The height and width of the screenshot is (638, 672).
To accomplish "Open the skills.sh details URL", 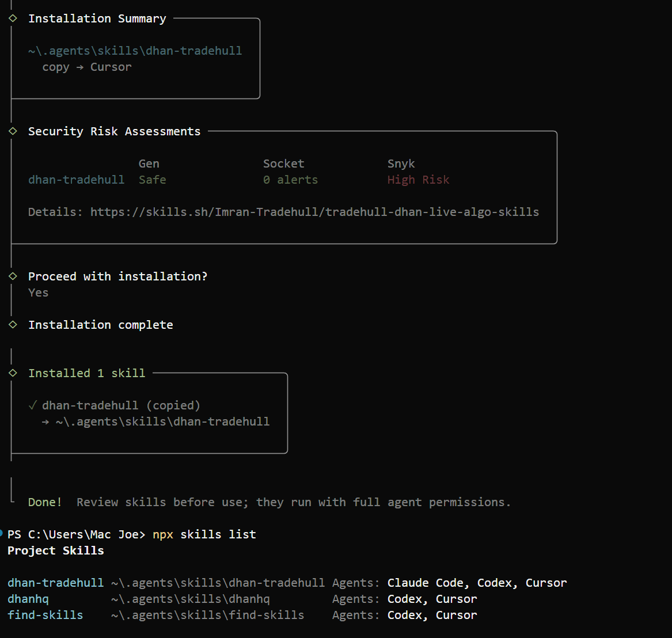I will point(314,212).
